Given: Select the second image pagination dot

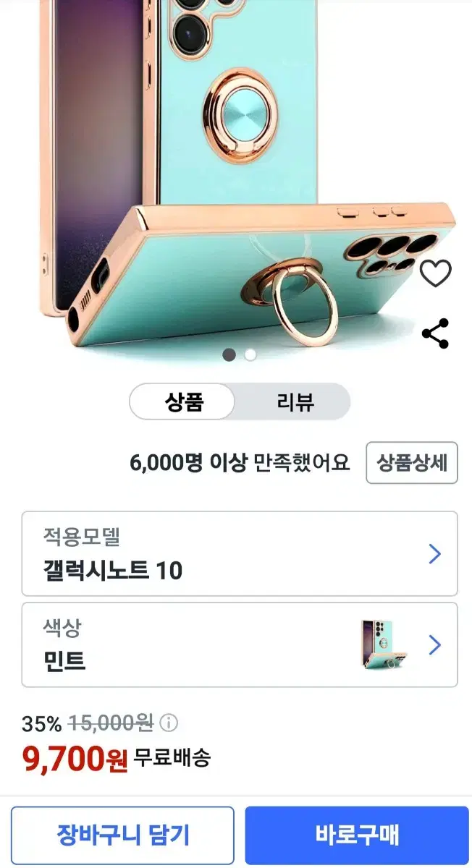Looking at the screenshot, I should (250, 354).
